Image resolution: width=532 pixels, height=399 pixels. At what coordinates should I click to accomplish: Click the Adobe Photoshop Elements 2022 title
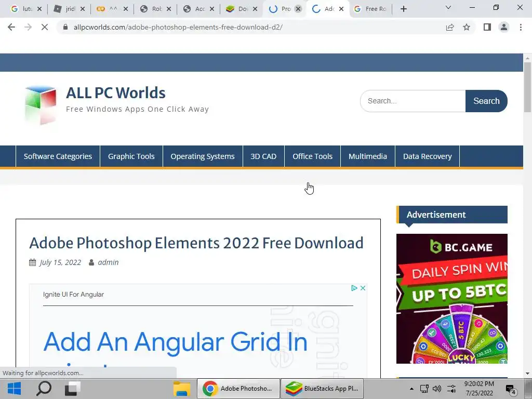(196, 243)
